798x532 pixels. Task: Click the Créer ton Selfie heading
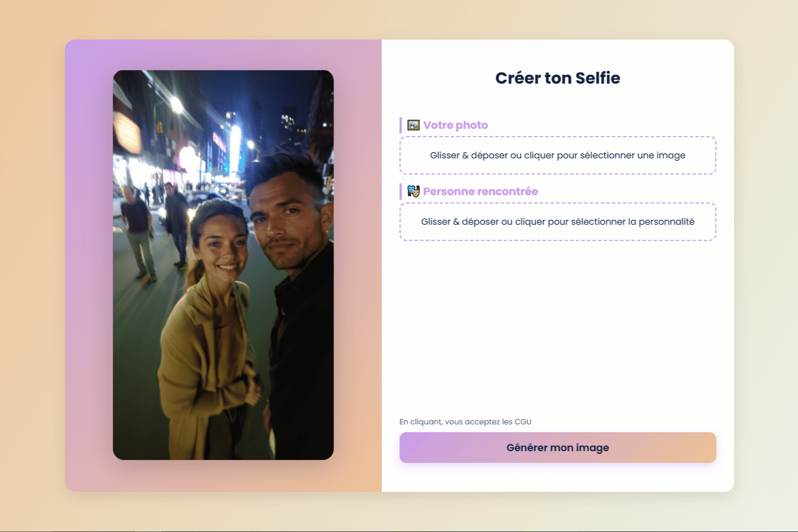click(x=558, y=78)
